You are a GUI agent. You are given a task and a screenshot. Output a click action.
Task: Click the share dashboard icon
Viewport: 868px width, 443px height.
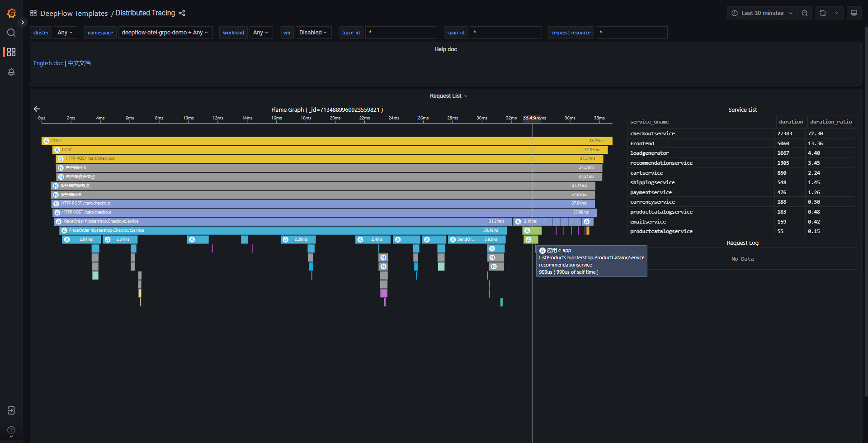point(182,13)
